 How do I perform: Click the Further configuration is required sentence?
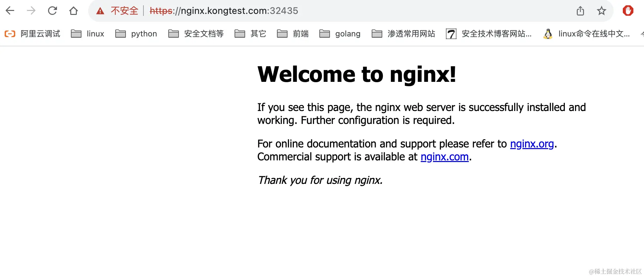378,120
